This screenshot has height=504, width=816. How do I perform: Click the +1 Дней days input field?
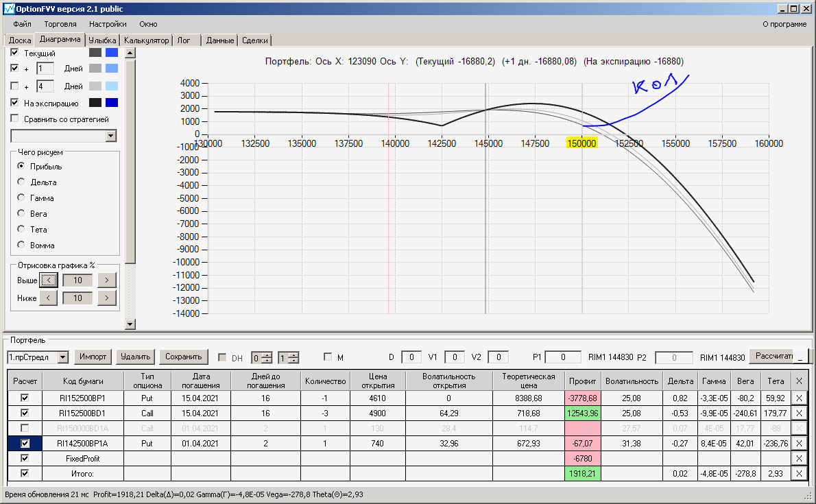(45, 68)
